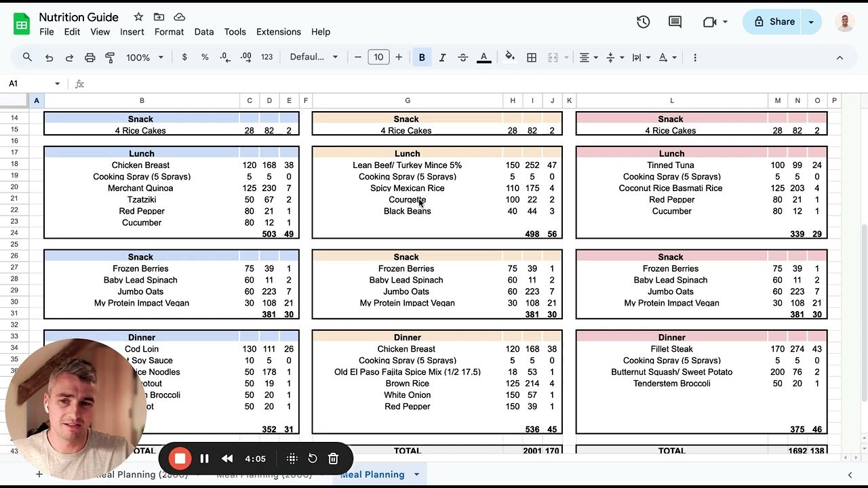Open the Extensions menu

[x=278, y=32]
